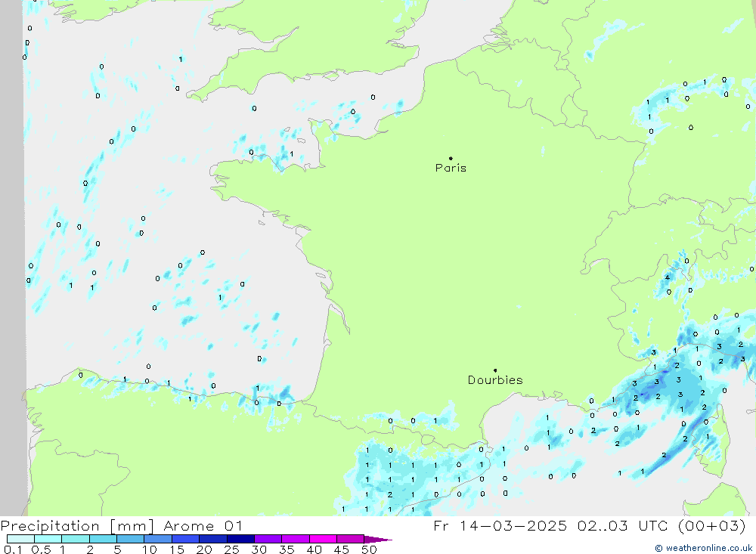
Task: Click the Dourbies city label
Action: tap(495, 380)
